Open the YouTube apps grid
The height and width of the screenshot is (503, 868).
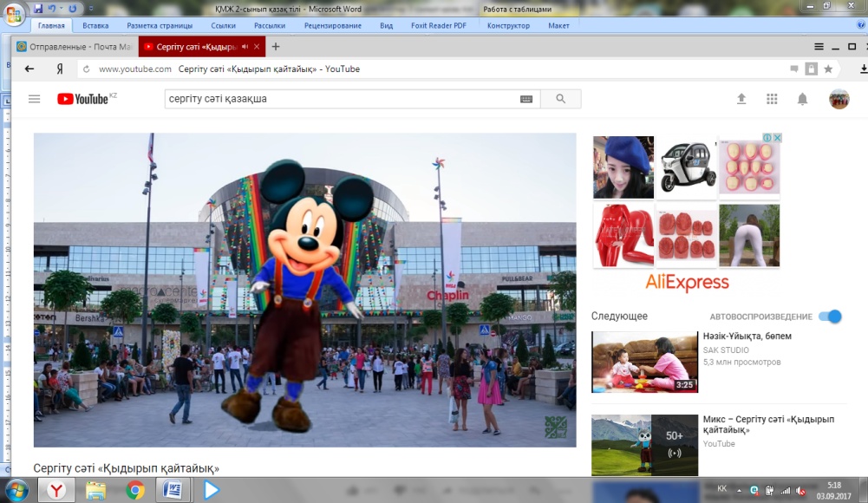point(772,99)
